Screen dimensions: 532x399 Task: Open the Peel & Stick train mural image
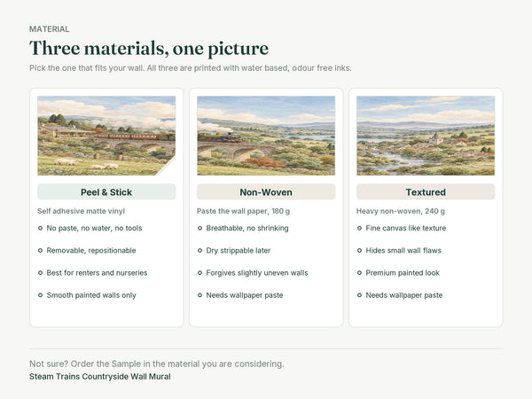click(106, 136)
